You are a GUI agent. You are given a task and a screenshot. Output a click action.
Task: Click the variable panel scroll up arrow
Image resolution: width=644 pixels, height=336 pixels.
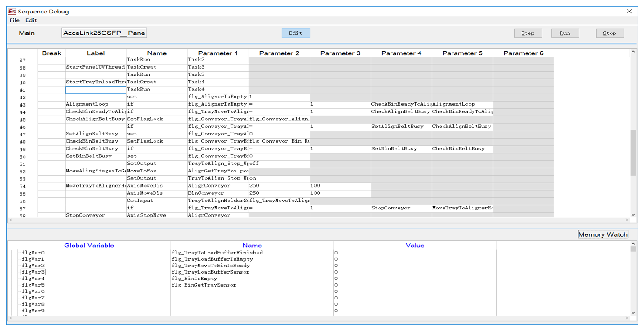coord(633,244)
